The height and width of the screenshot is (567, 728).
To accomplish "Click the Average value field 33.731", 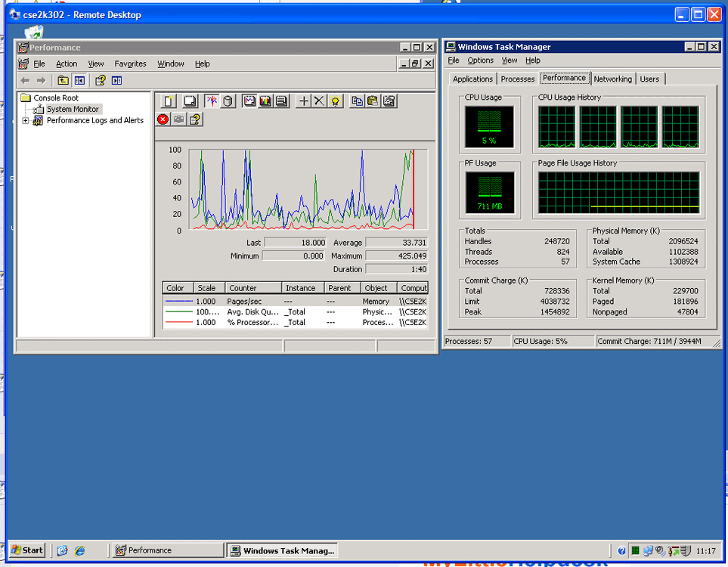I will [x=396, y=243].
